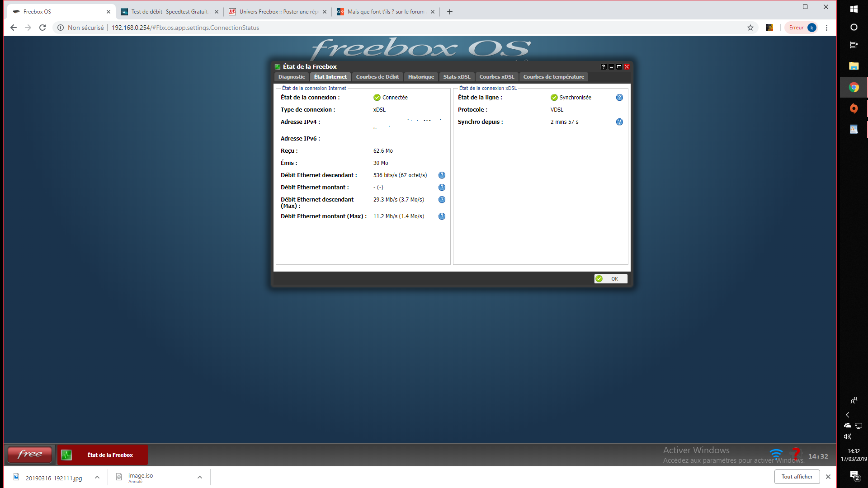The height and width of the screenshot is (488, 868).
Task: Go forward in browser history
Action: point(28,28)
